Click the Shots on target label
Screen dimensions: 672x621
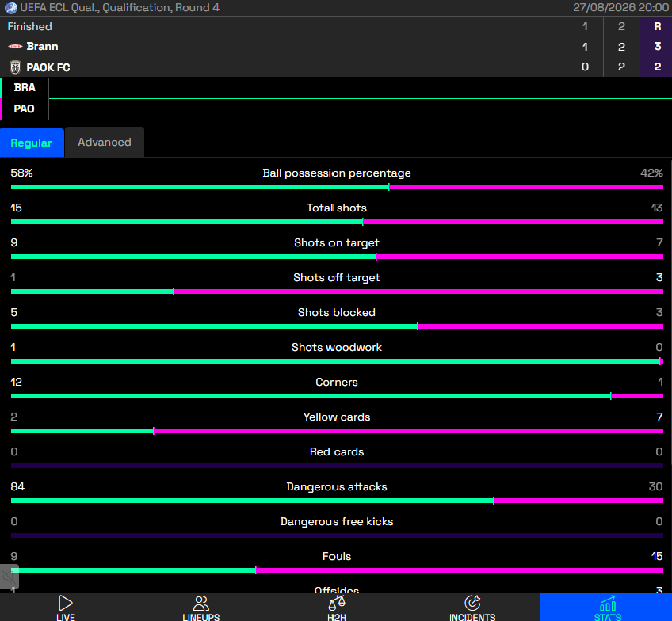(x=337, y=243)
